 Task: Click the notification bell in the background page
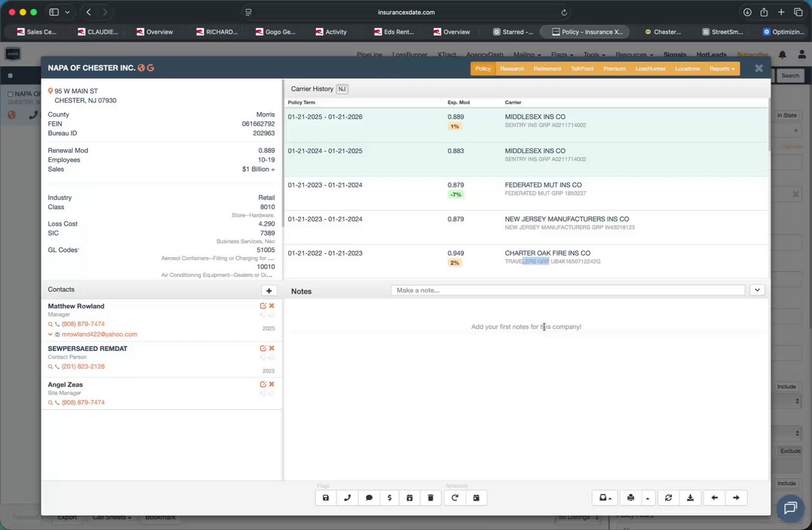pos(783,55)
